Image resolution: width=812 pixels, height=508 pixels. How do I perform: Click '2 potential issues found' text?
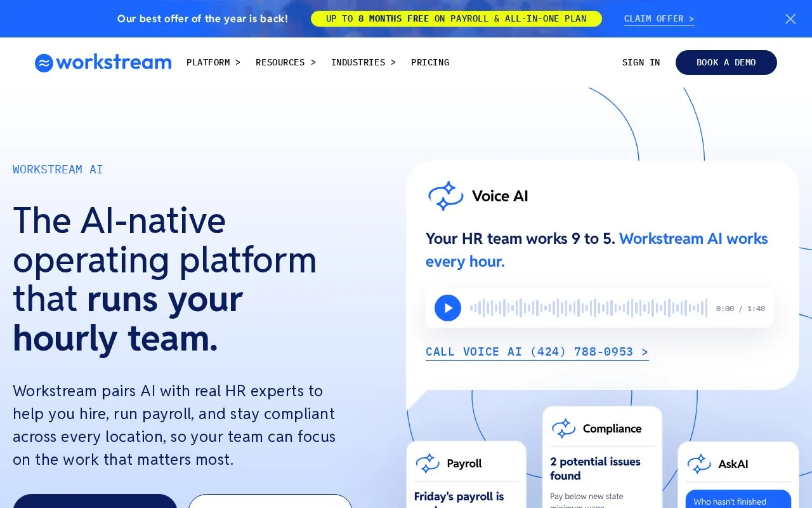coord(595,469)
